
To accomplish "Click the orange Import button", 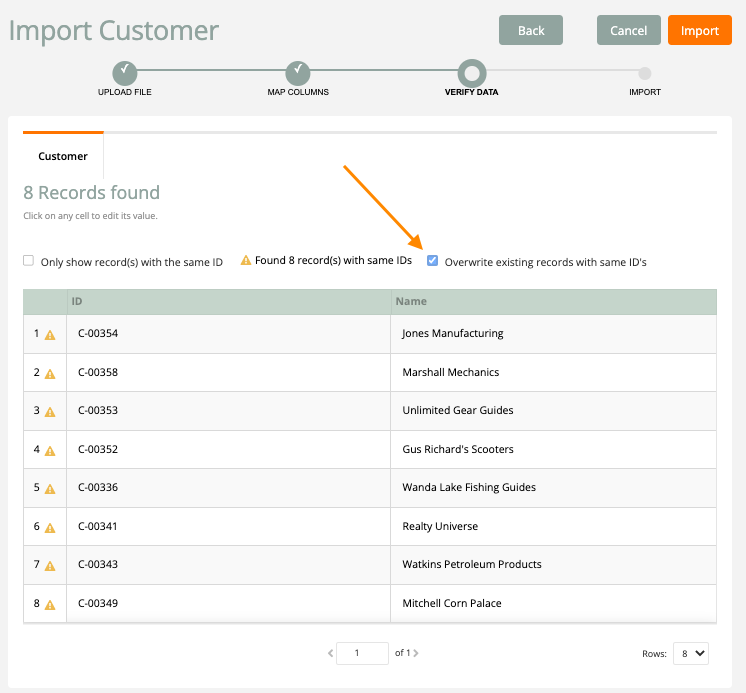I will click(x=699, y=30).
